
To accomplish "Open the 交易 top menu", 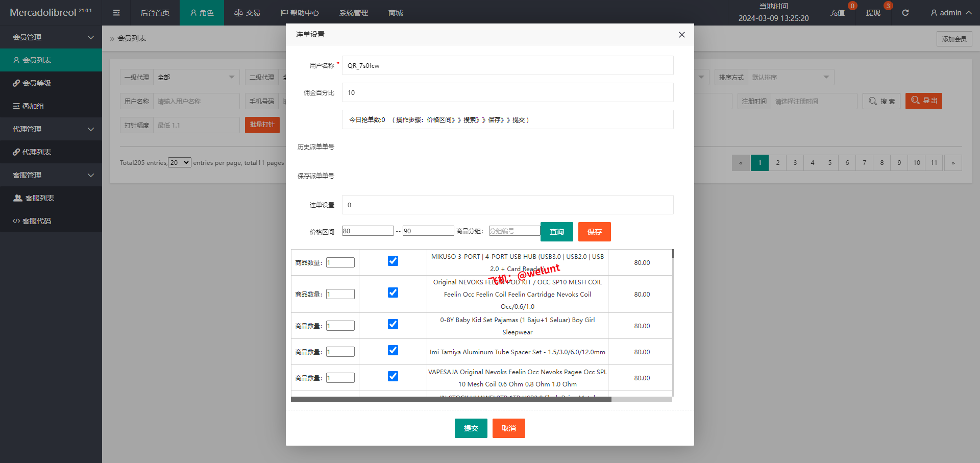I will coord(247,13).
